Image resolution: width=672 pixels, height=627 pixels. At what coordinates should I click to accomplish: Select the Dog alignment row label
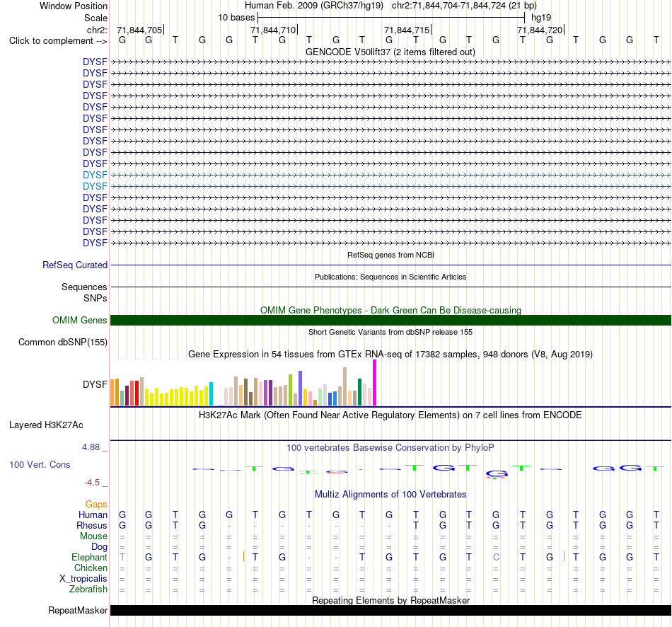click(100, 547)
